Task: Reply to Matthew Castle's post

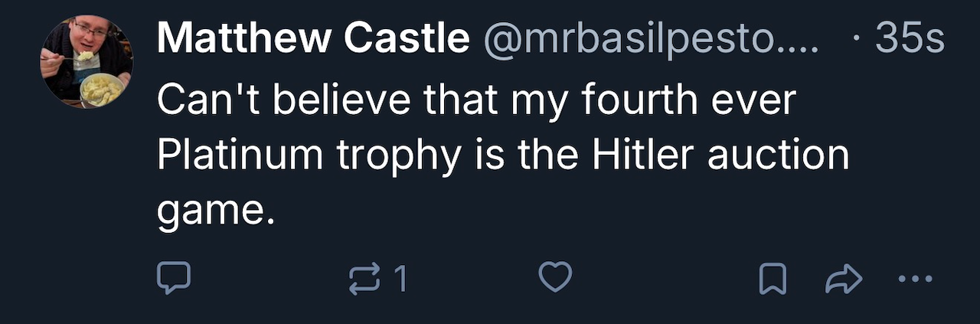Action: (x=173, y=279)
